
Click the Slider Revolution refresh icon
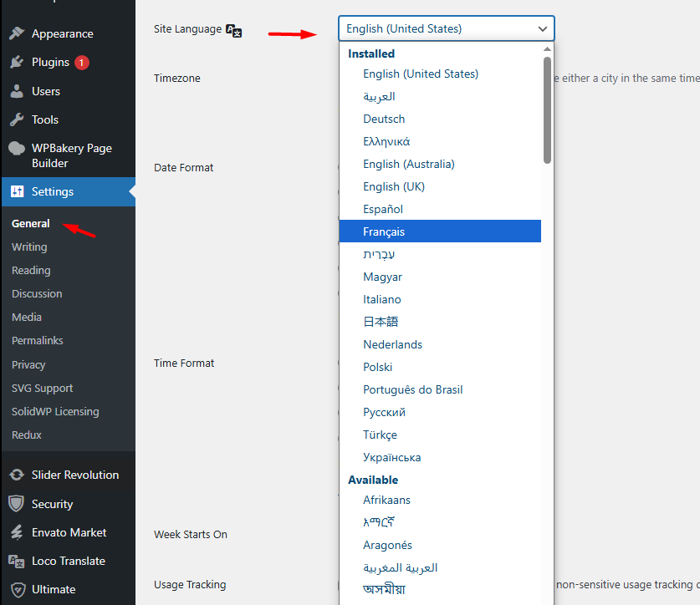tap(17, 475)
